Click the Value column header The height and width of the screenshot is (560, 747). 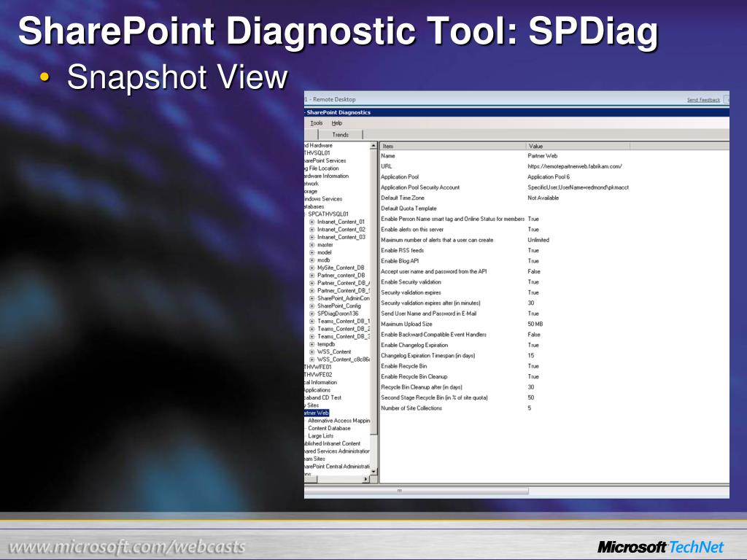[578, 146]
